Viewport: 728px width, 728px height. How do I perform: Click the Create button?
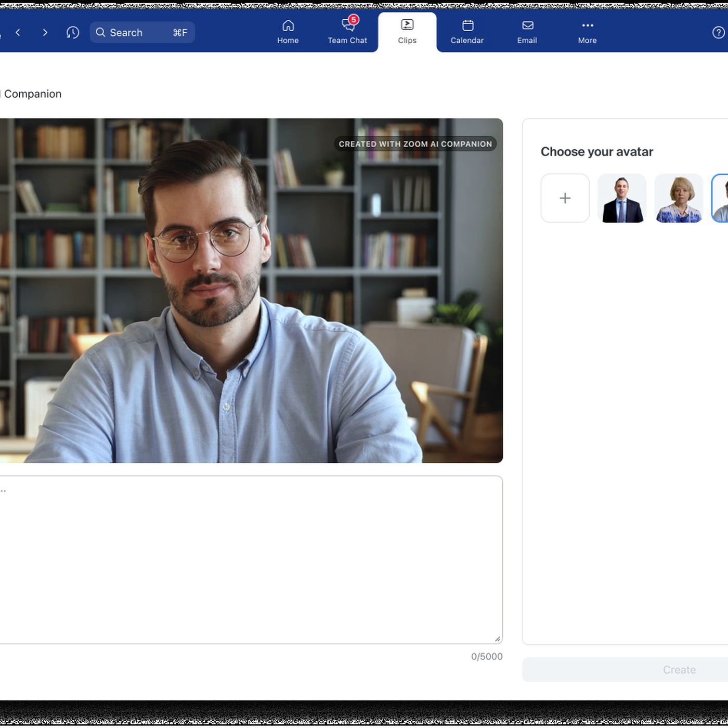tap(679, 669)
